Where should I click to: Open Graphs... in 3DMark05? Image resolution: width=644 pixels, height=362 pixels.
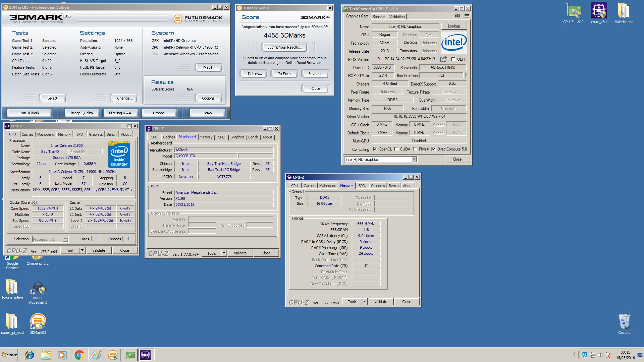160,113
